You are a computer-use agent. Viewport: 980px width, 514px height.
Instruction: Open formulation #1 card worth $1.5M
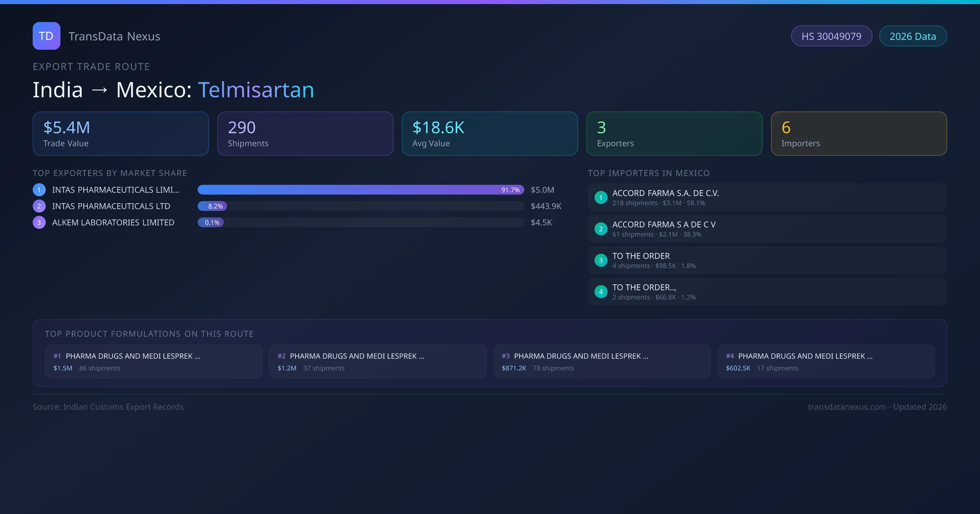click(154, 361)
